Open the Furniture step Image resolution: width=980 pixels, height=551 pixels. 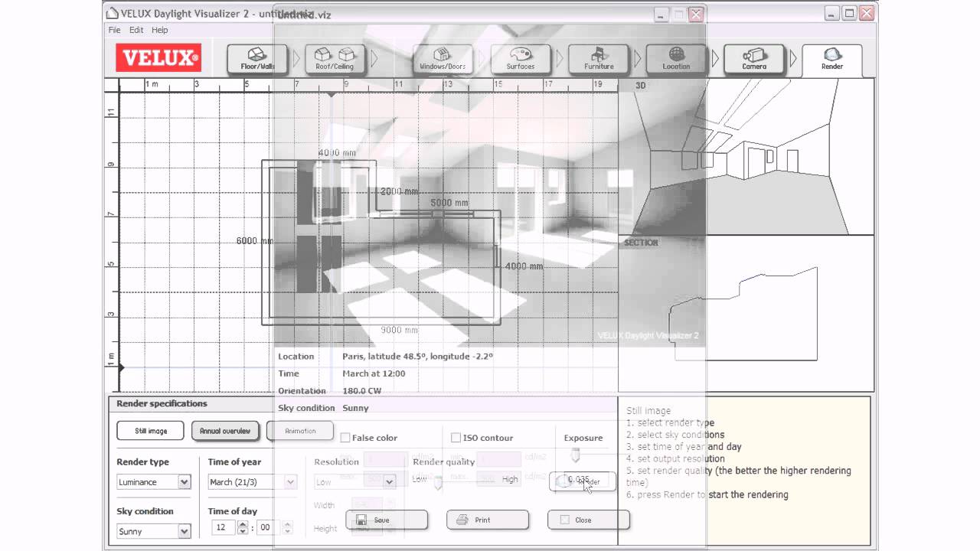599,59
